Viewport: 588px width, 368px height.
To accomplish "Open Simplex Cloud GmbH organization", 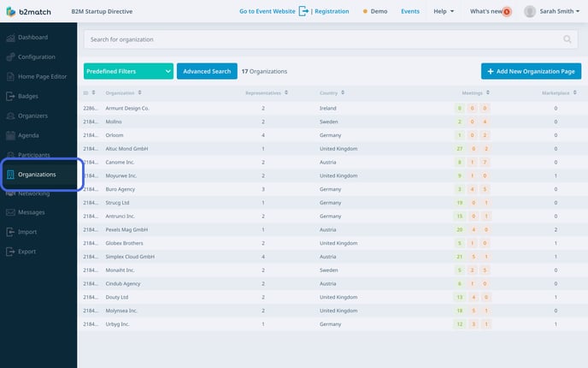I will point(130,257).
